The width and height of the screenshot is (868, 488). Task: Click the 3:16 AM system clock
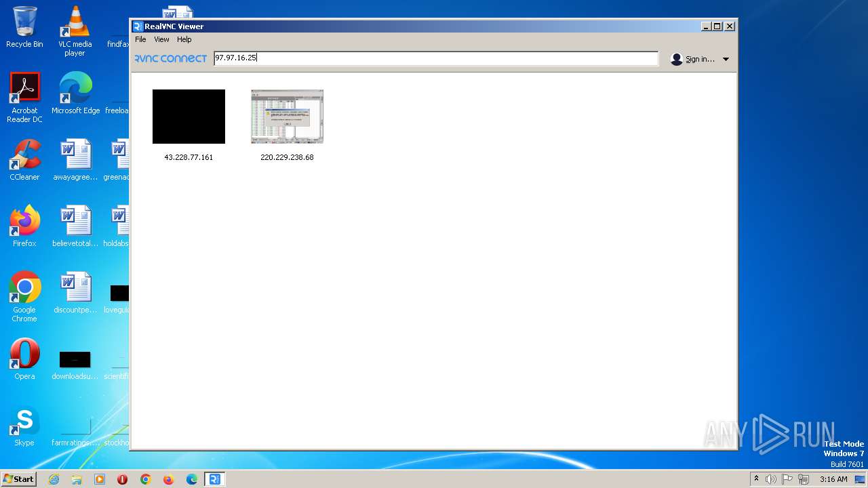click(x=833, y=479)
